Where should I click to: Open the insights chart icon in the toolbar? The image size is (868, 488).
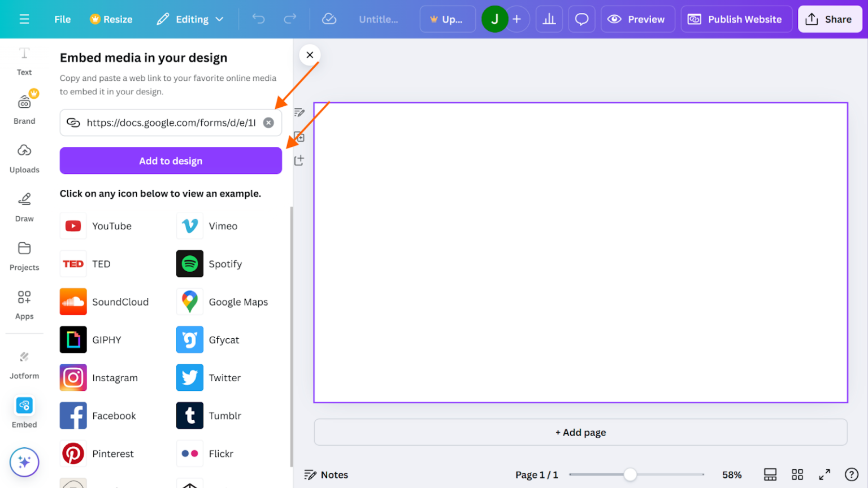pyautogui.click(x=549, y=19)
